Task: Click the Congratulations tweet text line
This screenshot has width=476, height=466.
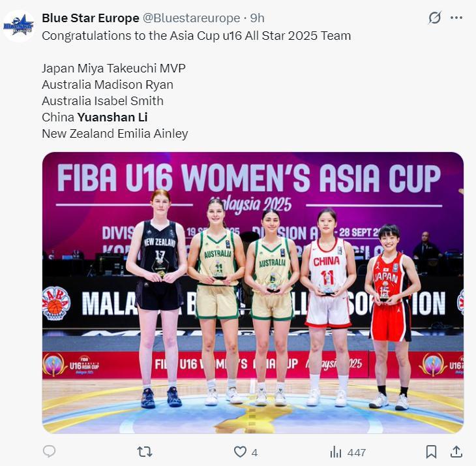Action: (x=196, y=36)
